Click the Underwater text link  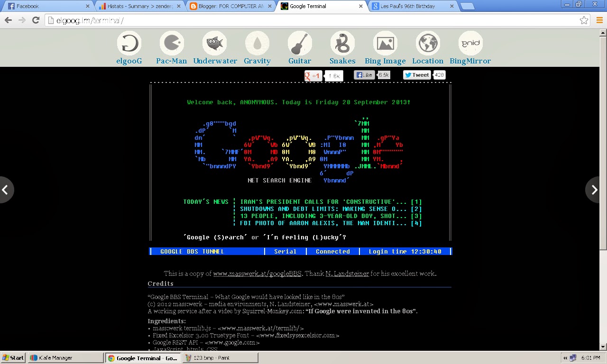[215, 61]
